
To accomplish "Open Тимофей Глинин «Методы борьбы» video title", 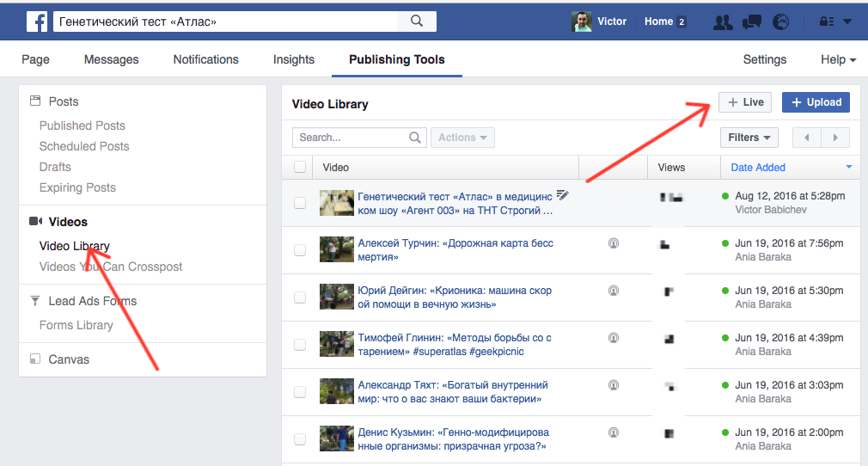I will [x=455, y=344].
